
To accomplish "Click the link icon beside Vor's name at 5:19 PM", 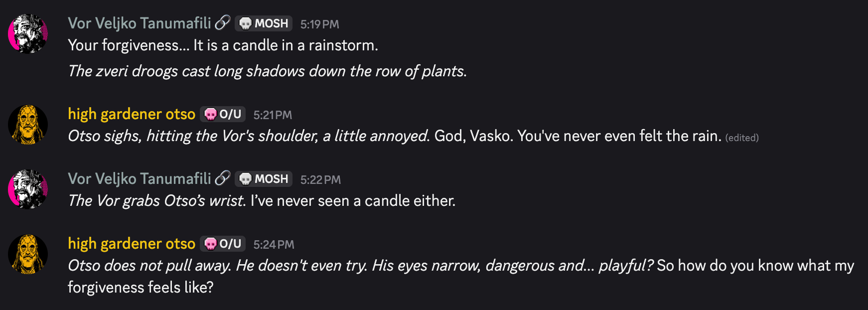I will (222, 23).
